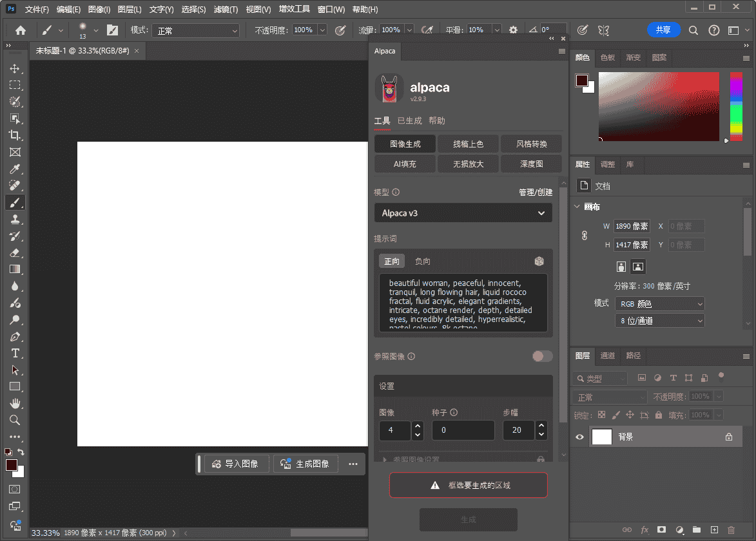Click inside the color picker gradient field
Viewport: 756px width, 541px height.
pos(657,106)
